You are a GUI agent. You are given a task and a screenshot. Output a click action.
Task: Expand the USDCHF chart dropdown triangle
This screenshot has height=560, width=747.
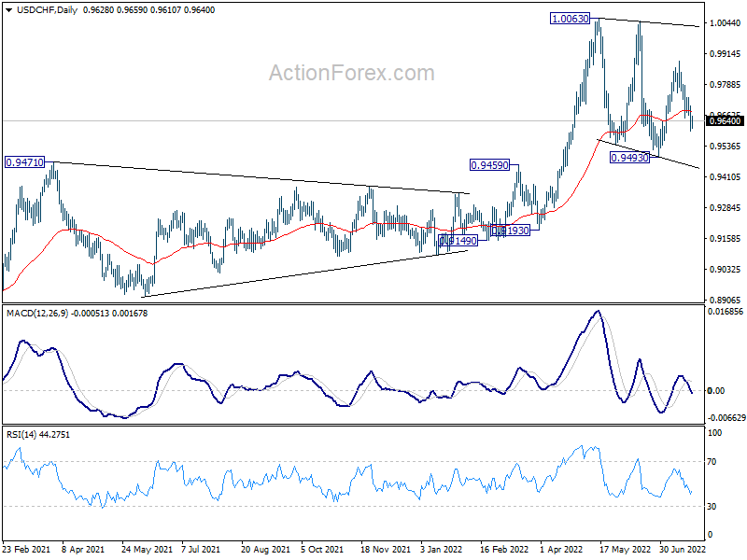tap(8, 10)
